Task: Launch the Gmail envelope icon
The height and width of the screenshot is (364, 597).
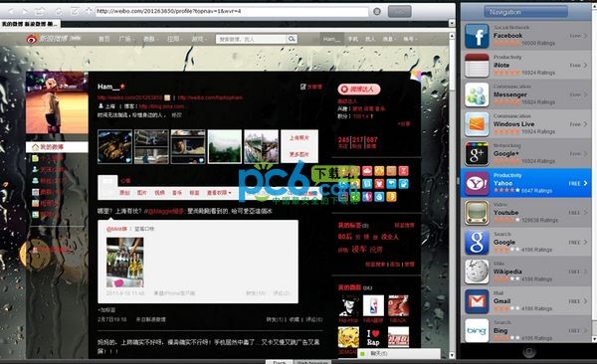Action: pyautogui.click(x=477, y=301)
